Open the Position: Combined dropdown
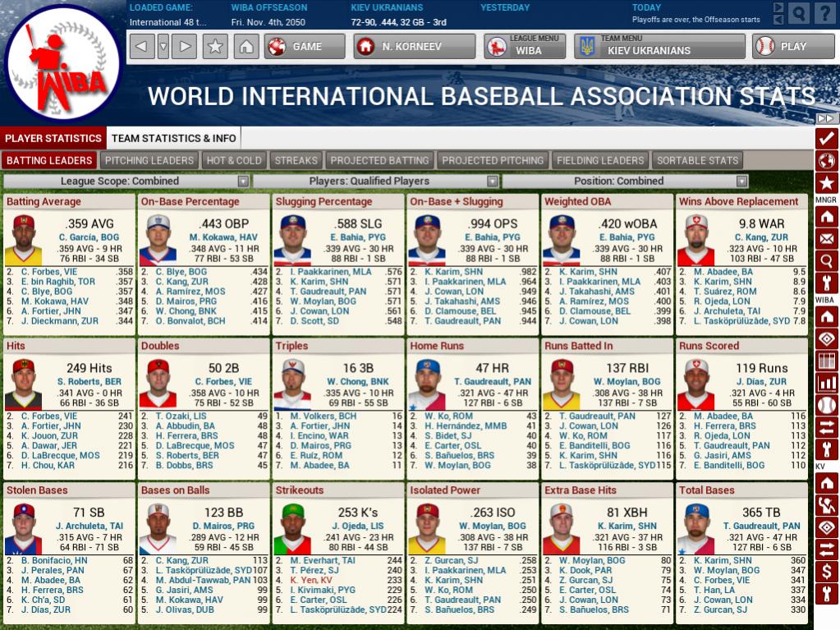Screen dimensions: 840x630 pyautogui.click(x=741, y=182)
